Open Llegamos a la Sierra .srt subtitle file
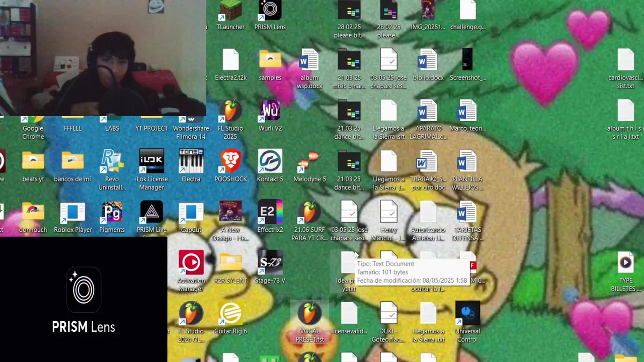 (388, 120)
